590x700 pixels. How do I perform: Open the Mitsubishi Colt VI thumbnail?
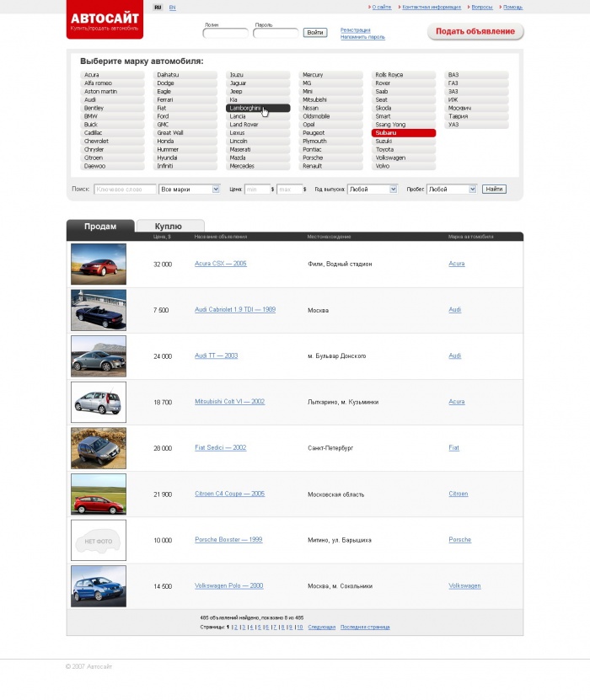99,402
